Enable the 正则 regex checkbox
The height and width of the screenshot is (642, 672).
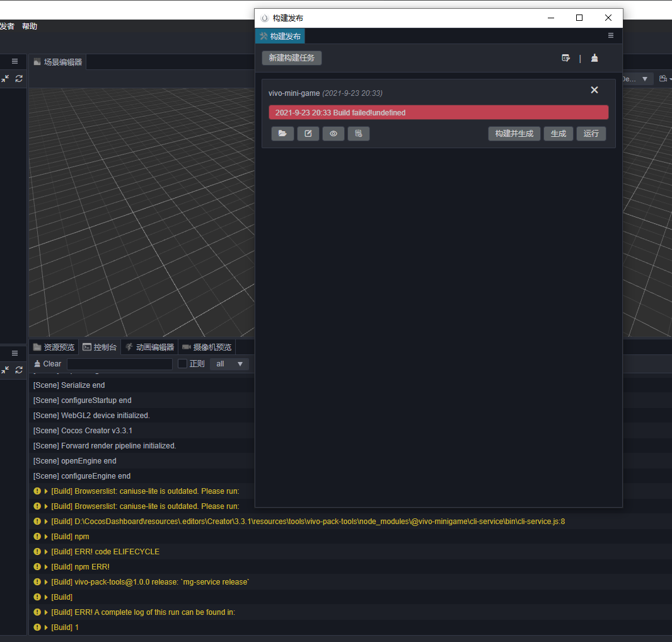pyautogui.click(x=183, y=364)
